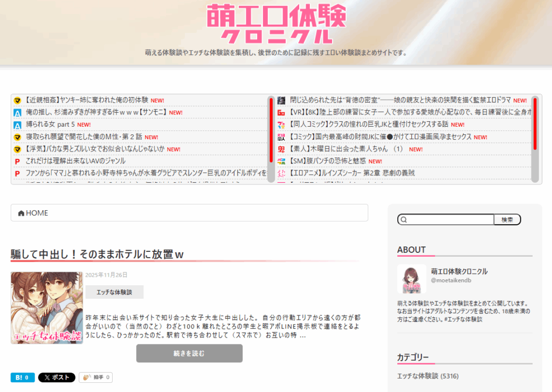
Task: Click the home icon on the HOME breadcrumb
Action: [21, 212]
